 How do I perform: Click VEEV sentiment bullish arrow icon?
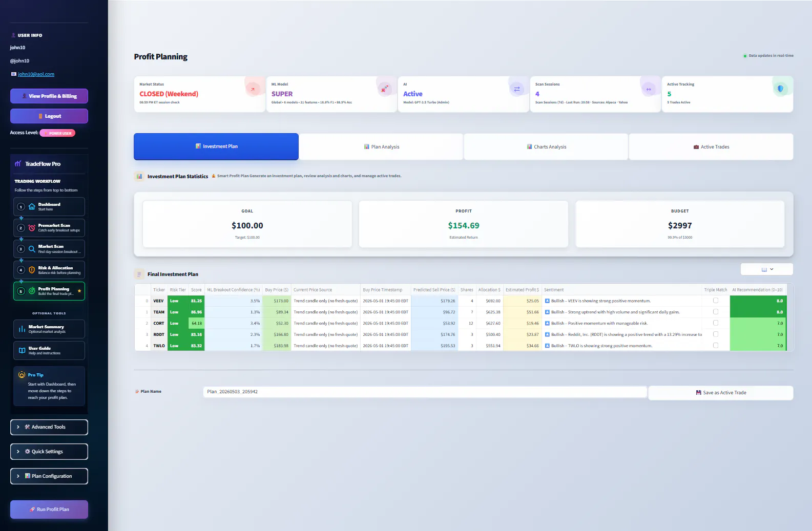547,301
